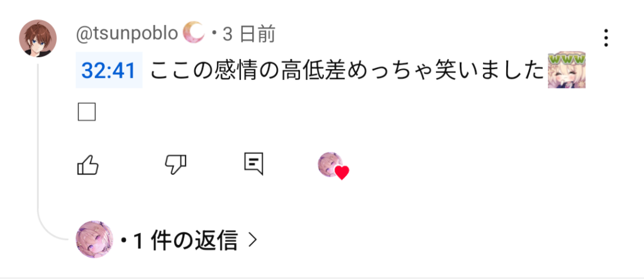Open tsunpoblo's profile avatar
The height and width of the screenshot is (279, 644).
pyautogui.click(x=38, y=38)
